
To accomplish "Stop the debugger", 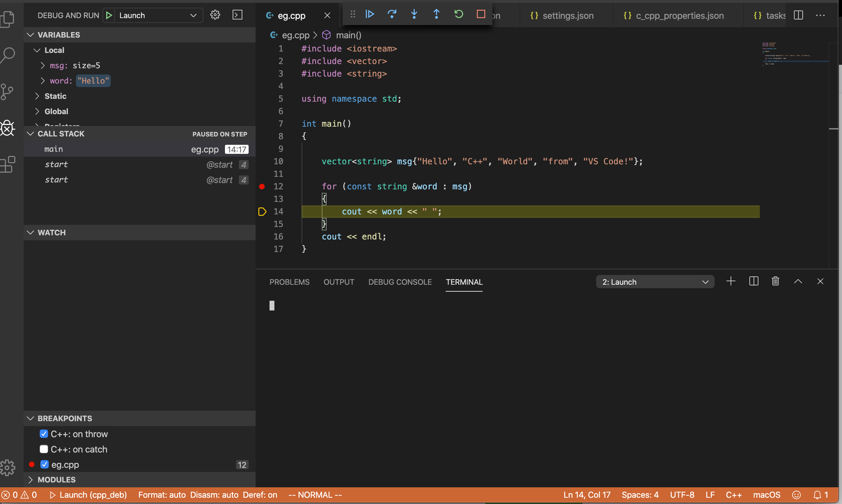I will click(x=481, y=15).
